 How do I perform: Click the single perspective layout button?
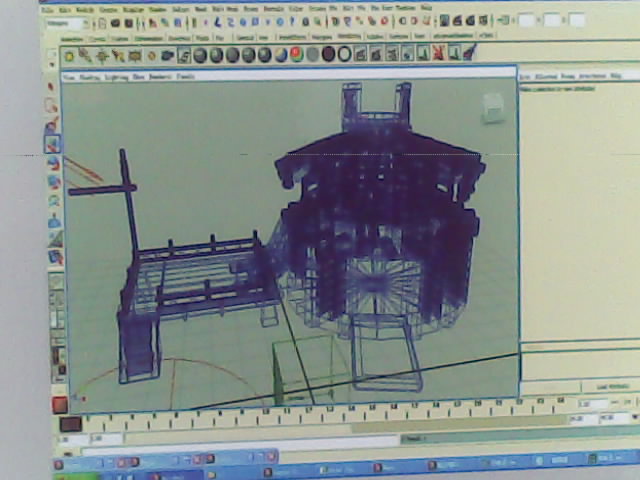click(x=56, y=281)
